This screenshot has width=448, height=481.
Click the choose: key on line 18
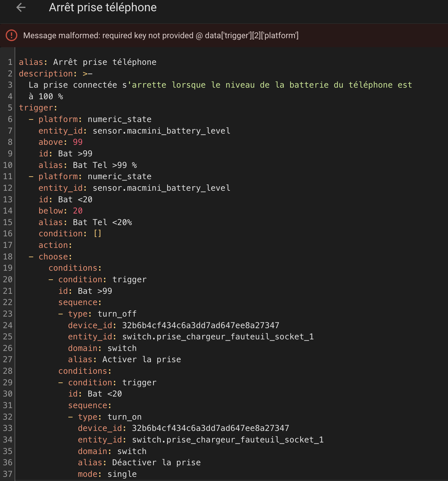pyautogui.click(x=55, y=257)
